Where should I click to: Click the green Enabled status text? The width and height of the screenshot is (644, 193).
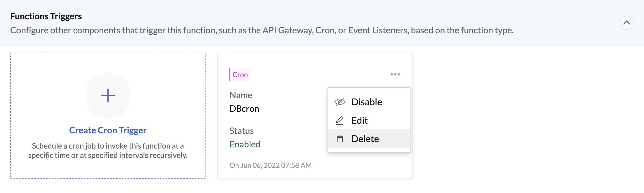point(245,144)
